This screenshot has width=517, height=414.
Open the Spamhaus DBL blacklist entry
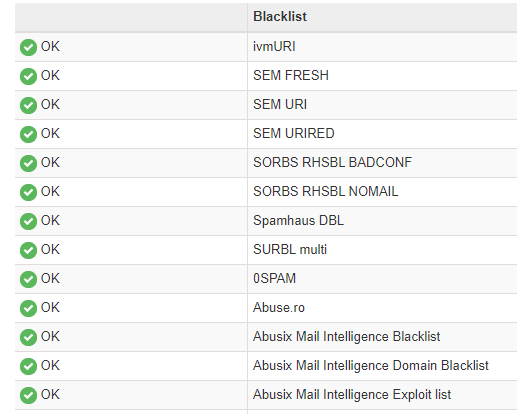298,220
